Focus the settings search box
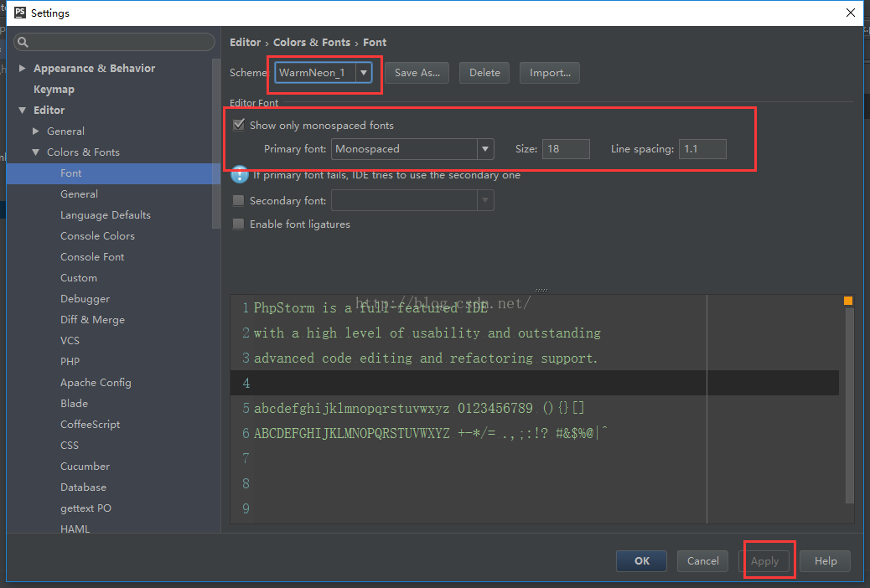Viewport: 870px width, 588px height. click(114, 42)
